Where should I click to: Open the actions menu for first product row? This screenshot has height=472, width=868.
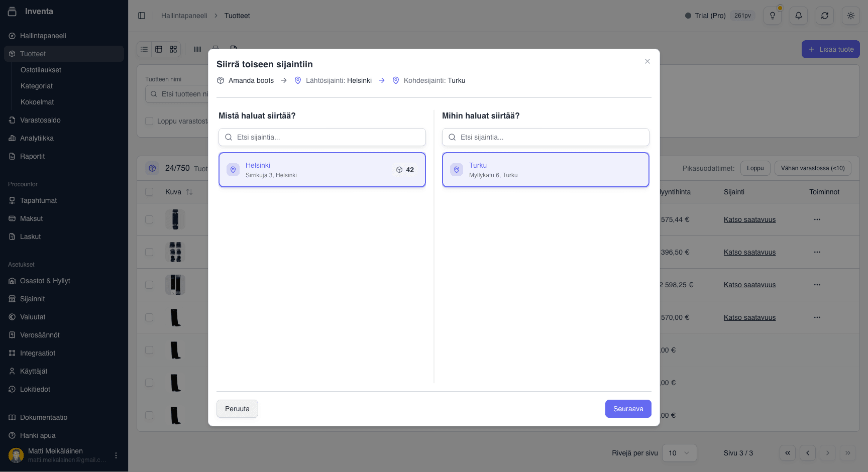817,219
